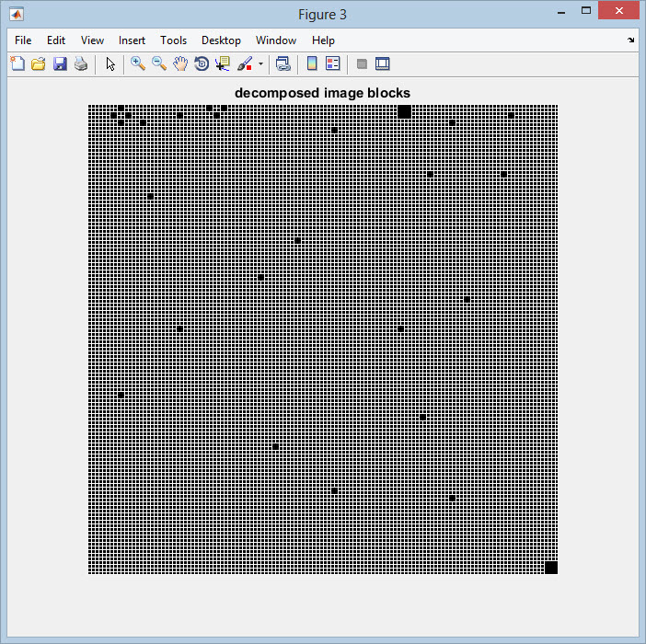Open the View menu
646x644 pixels.
point(92,40)
